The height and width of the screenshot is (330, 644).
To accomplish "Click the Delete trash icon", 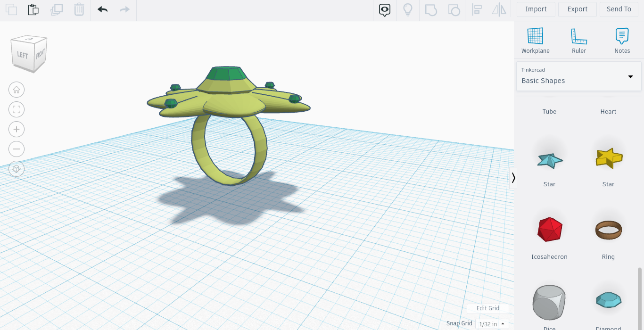I will click(x=79, y=9).
